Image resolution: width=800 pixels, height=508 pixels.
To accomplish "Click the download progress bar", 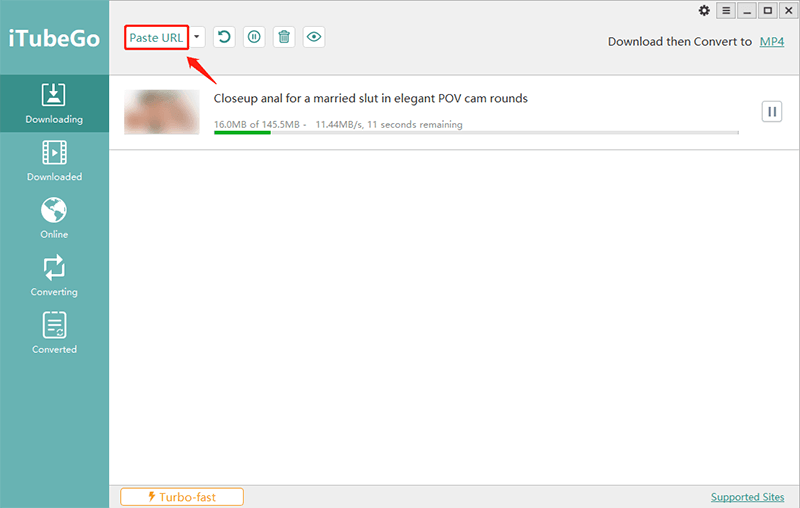I will pos(476,133).
